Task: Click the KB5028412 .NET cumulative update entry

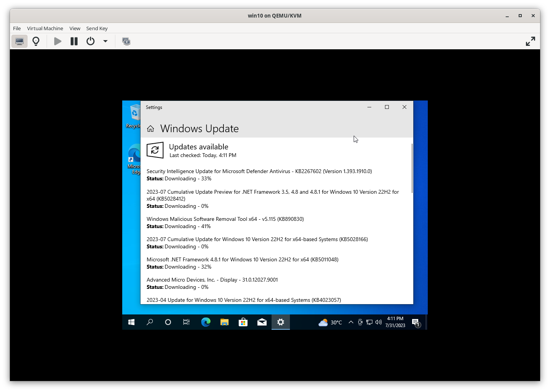Action: 273,195
